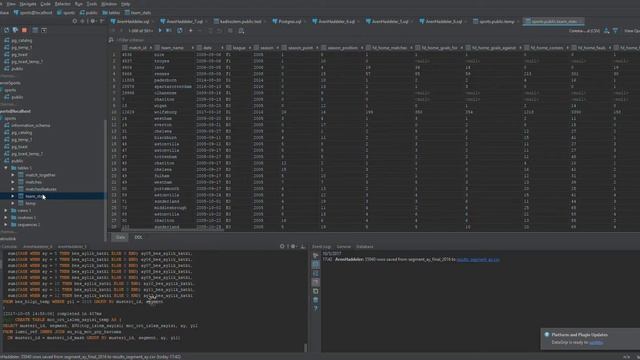Switch to the Postgres.sql tab
The width and height of the screenshot is (640, 360).
pyautogui.click(x=287, y=21)
